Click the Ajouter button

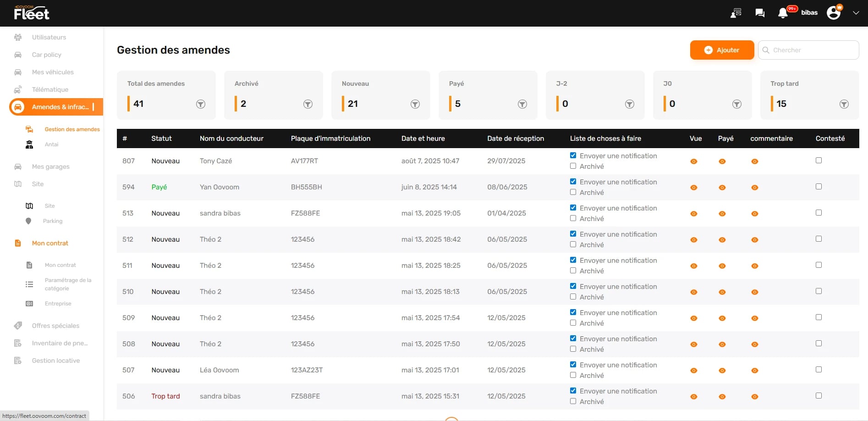(722, 50)
